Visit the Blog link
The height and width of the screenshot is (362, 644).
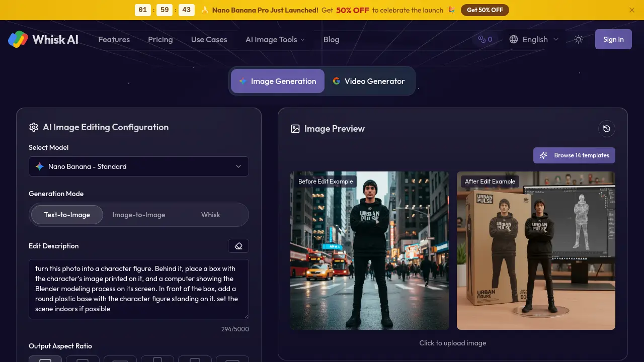pyautogui.click(x=331, y=39)
